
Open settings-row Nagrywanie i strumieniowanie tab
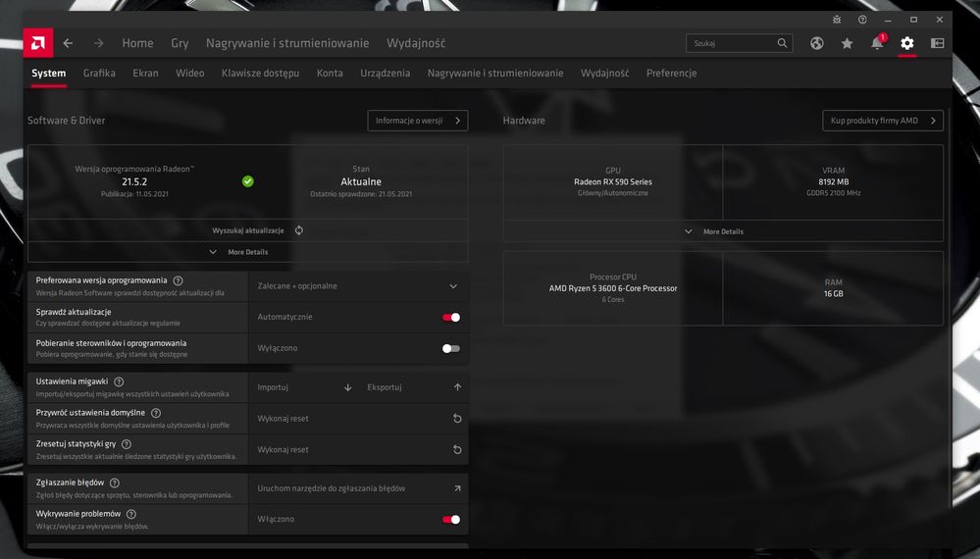click(495, 74)
